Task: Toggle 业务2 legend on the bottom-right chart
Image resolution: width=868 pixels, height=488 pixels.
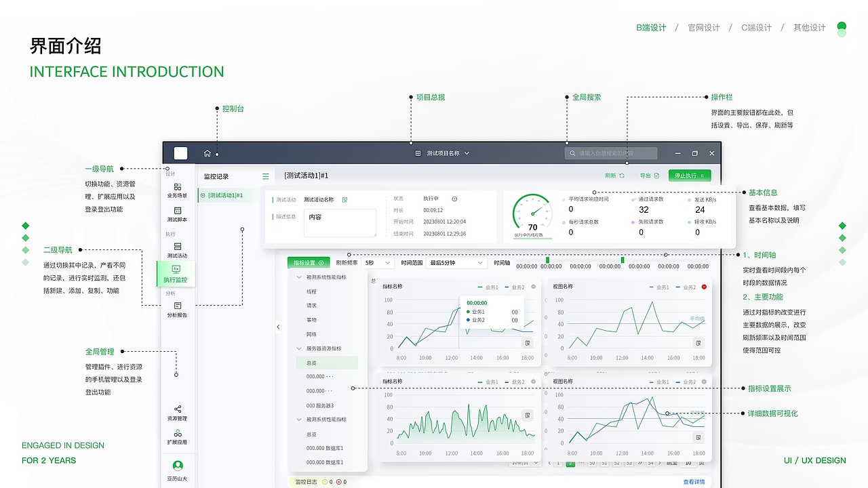Action: pos(686,382)
